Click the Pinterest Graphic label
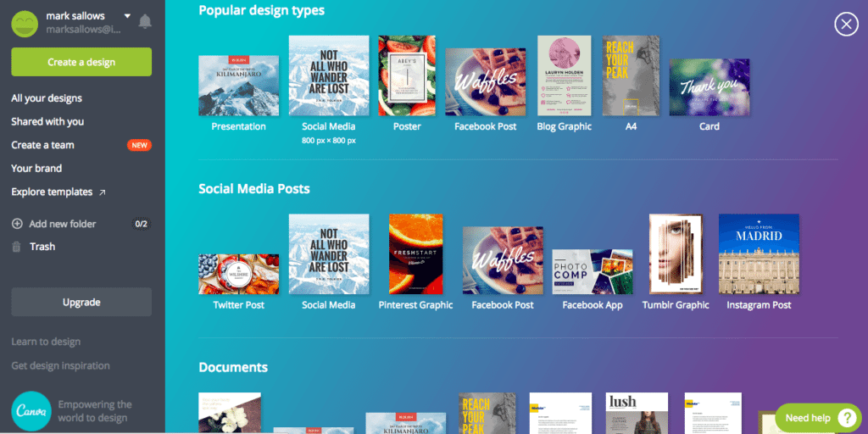The image size is (868, 434). [415, 305]
